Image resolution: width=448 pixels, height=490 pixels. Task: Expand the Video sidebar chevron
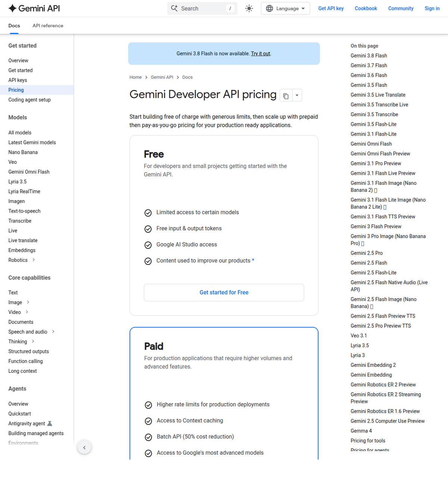coord(27,312)
